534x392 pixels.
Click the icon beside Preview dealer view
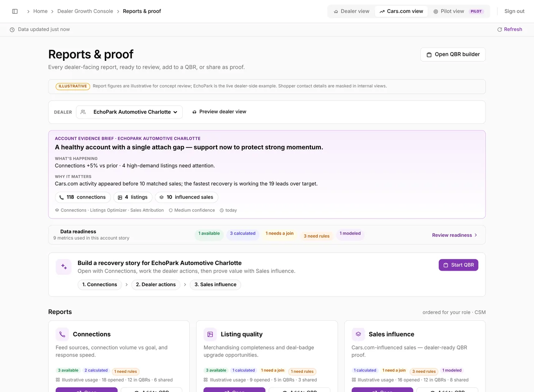coord(194,112)
